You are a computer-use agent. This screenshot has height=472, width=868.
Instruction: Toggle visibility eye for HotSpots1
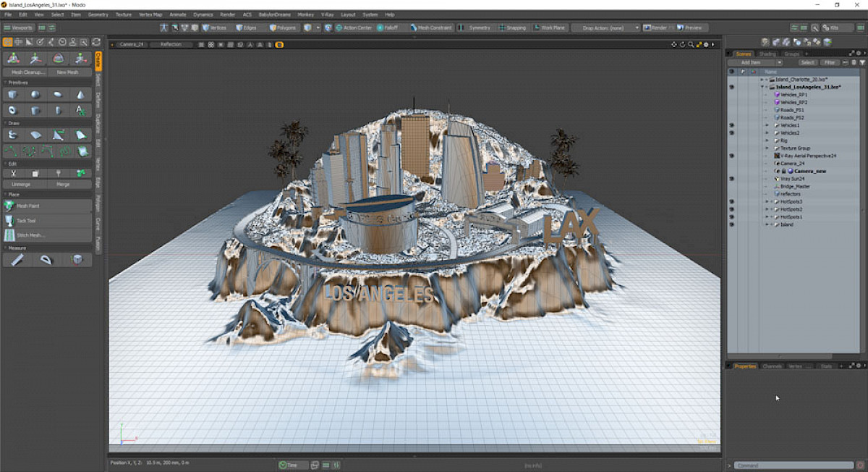coord(731,216)
